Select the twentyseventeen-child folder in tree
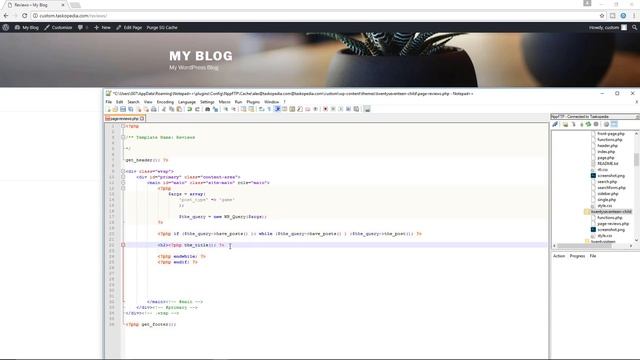Viewport: 640px width, 360px height. tap(611, 212)
